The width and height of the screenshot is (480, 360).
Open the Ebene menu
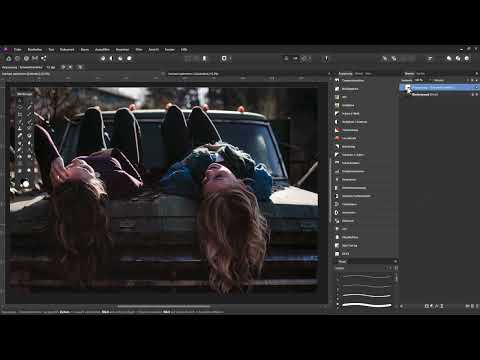click(85, 49)
